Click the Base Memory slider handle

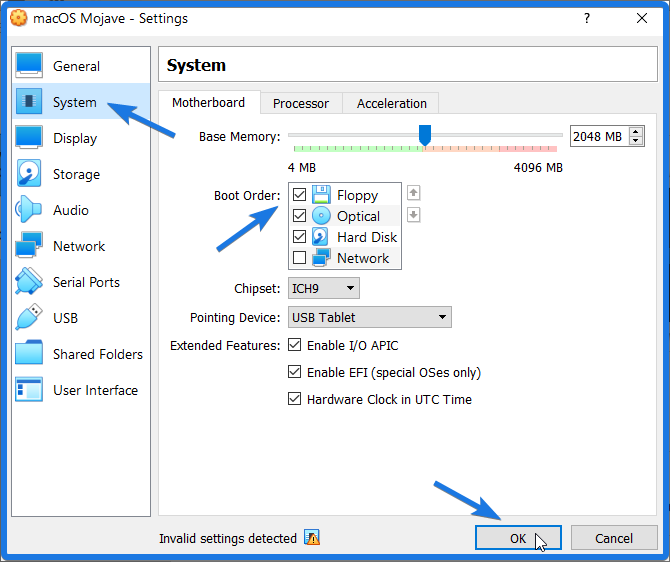[425, 135]
